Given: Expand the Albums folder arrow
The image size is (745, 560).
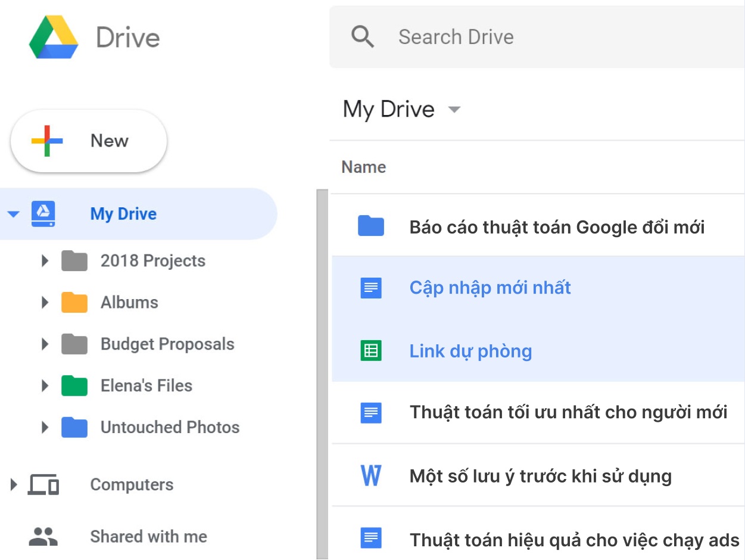Looking at the screenshot, I should coord(45,303).
